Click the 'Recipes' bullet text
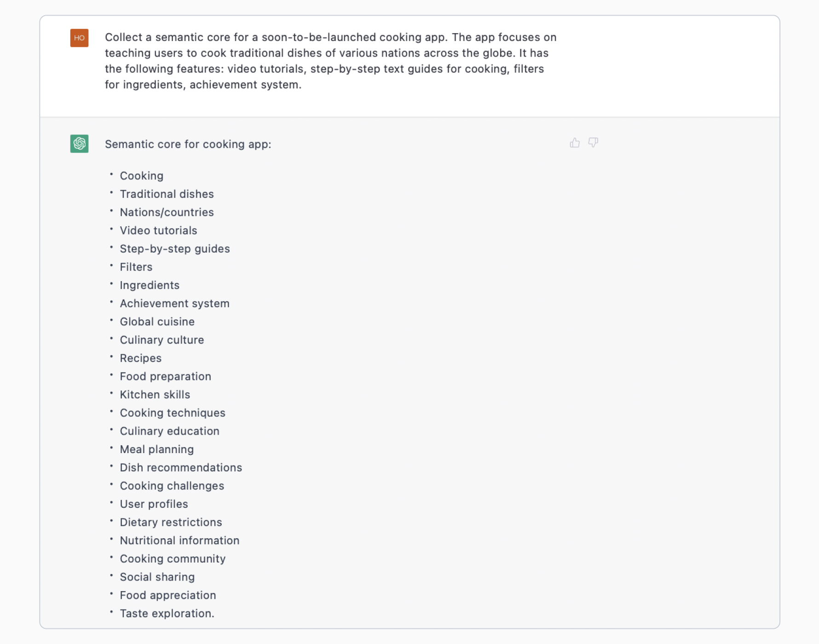819x644 pixels. tap(140, 358)
